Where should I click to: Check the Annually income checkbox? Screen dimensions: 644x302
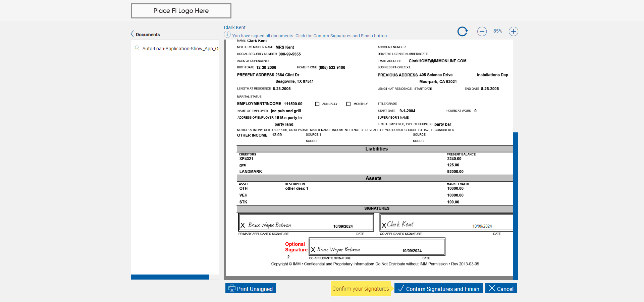317,104
